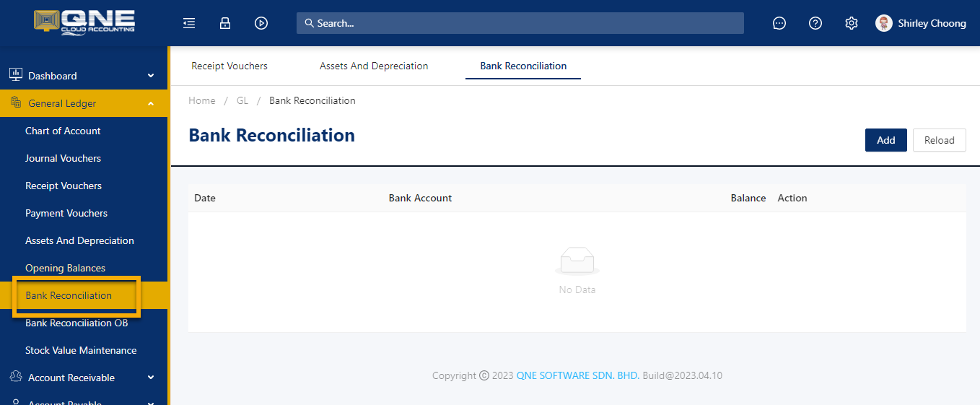Click the No Data empty inbox icon
This screenshot has width=980, height=405.
pos(577,261)
